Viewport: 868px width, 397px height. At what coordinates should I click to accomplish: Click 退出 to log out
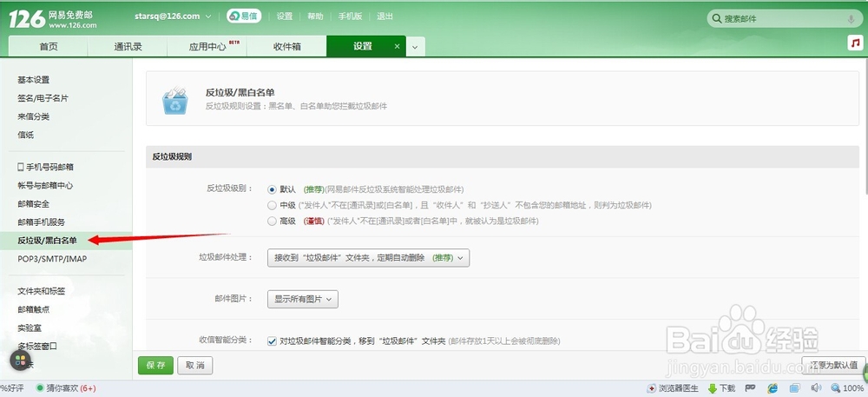coord(385,16)
